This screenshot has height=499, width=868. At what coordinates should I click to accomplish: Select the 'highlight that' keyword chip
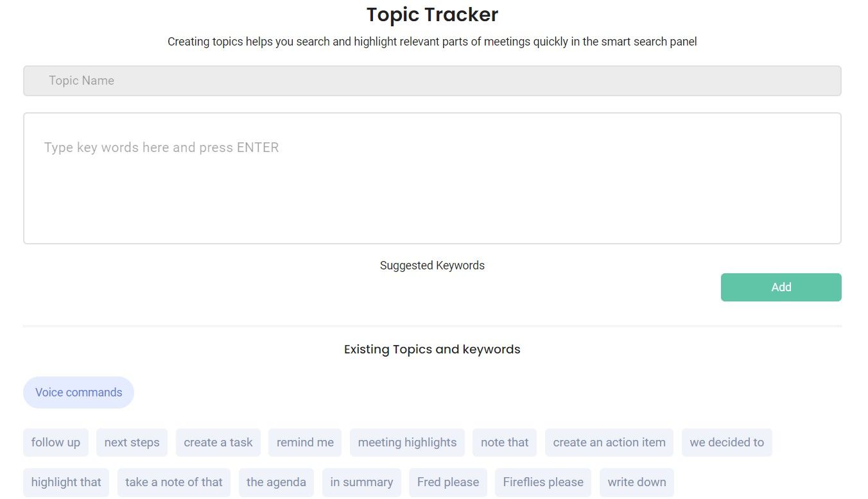[66, 482]
